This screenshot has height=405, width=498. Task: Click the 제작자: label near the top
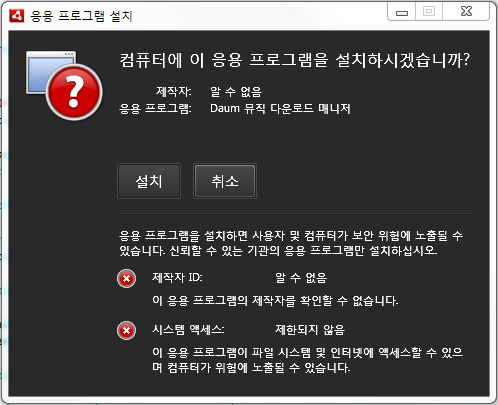click(x=174, y=91)
